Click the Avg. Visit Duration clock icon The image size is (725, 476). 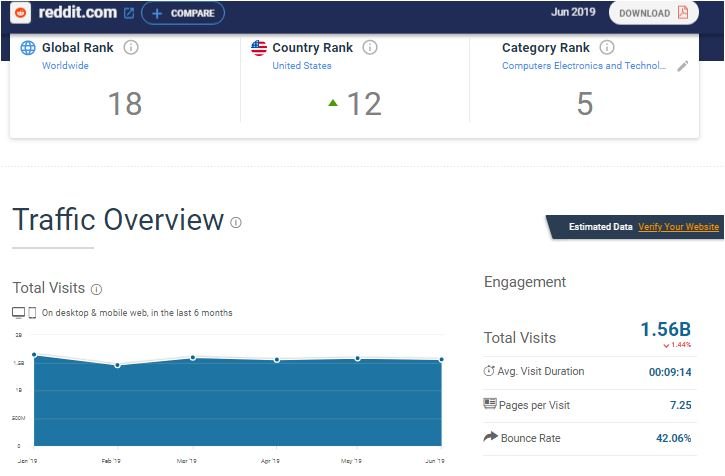point(489,371)
